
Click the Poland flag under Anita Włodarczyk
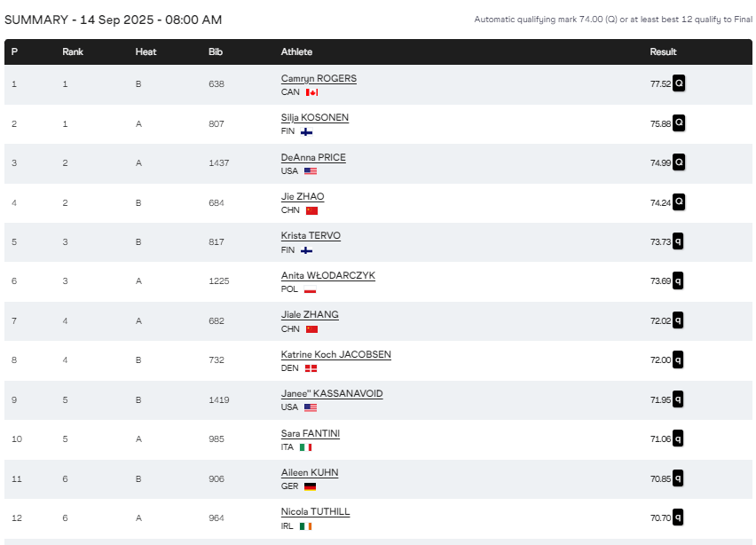[310, 289]
